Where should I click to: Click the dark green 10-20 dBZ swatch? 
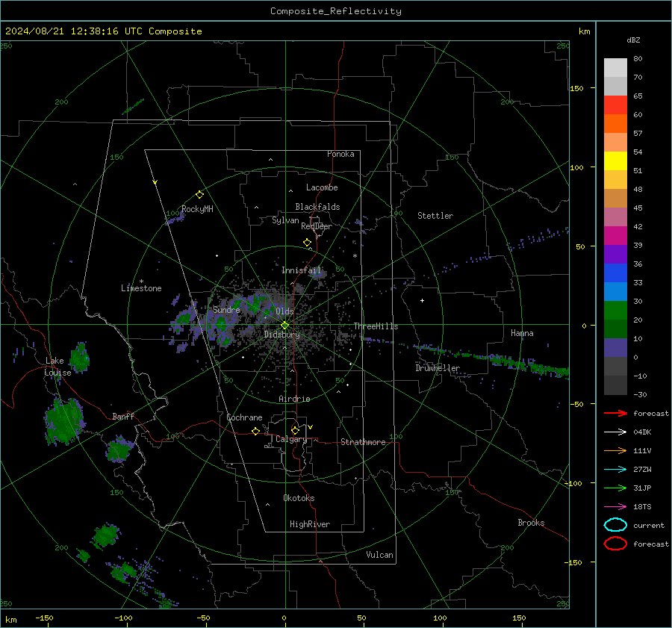(x=615, y=329)
